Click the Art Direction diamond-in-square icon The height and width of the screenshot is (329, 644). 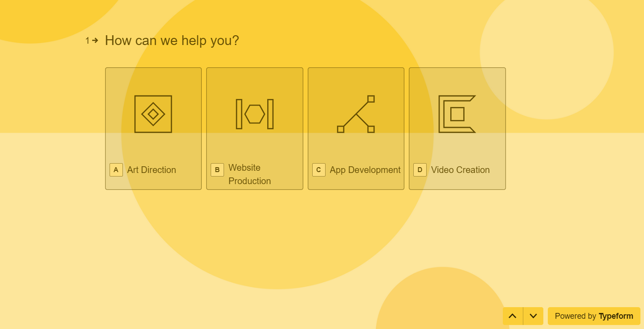point(153,114)
